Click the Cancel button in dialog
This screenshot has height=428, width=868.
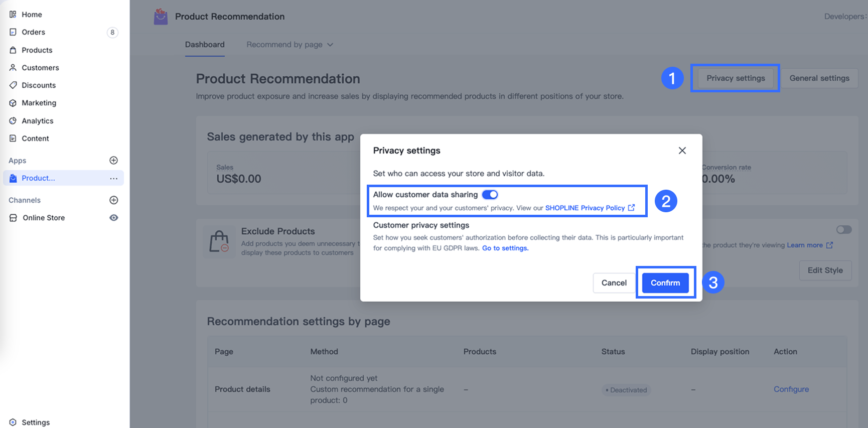coord(614,283)
